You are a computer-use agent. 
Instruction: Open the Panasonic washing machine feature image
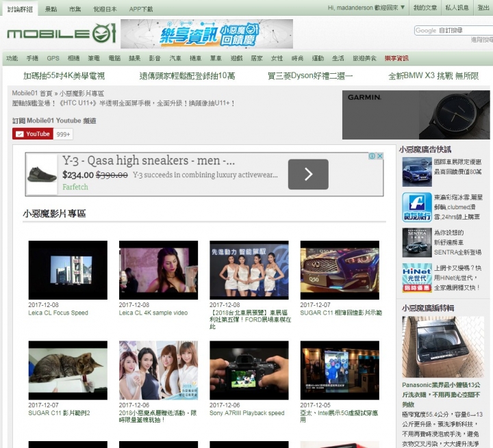point(443,347)
